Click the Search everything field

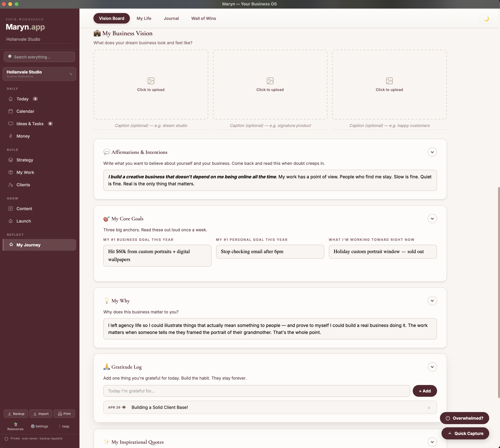39,57
